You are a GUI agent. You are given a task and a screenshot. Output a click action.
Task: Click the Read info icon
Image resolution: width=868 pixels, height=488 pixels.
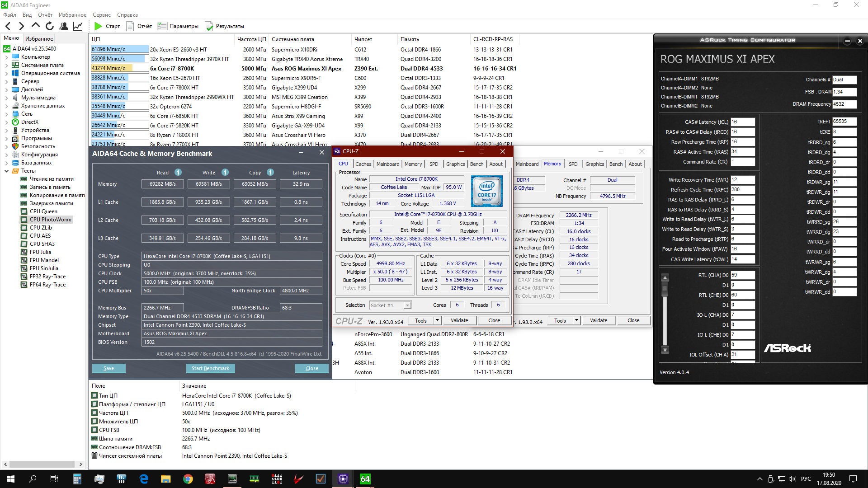tap(178, 172)
